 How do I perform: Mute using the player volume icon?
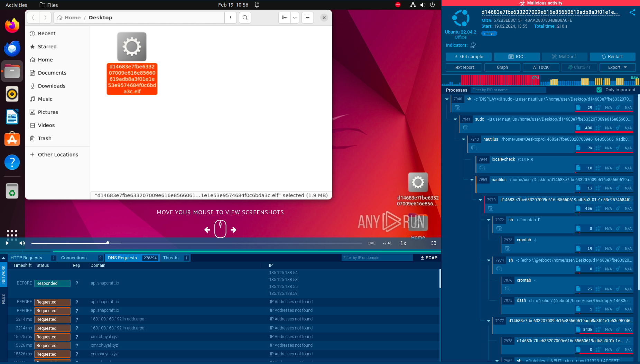(x=22, y=243)
